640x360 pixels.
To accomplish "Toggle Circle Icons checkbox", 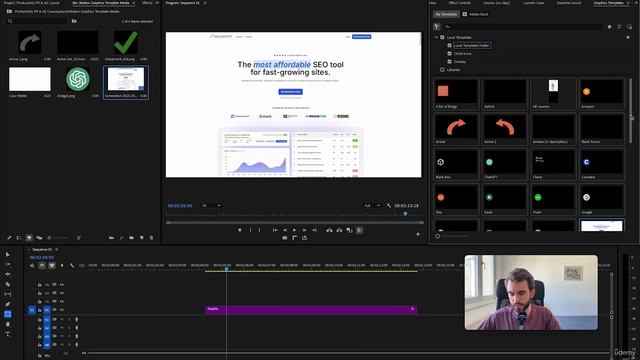I will point(449,53).
